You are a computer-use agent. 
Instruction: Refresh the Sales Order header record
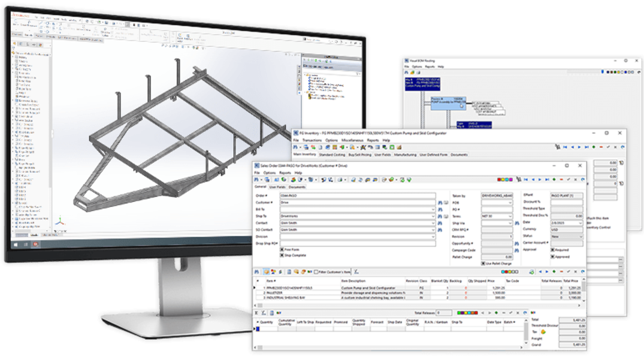582,180
